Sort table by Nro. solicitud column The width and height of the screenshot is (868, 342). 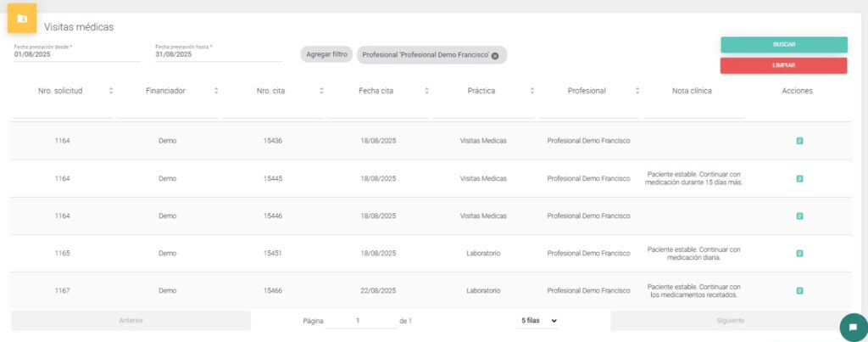point(110,91)
